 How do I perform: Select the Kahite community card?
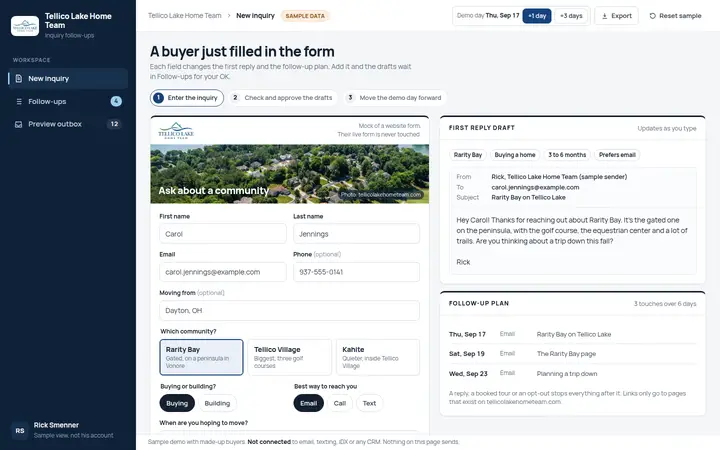tap(377, 357)
